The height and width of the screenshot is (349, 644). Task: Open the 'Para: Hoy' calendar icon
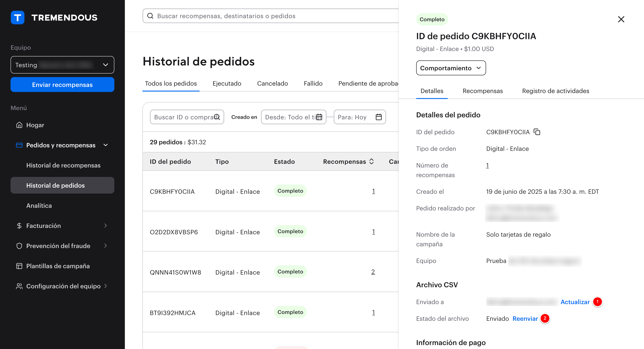pyautogui.click(x=379, y=117)
